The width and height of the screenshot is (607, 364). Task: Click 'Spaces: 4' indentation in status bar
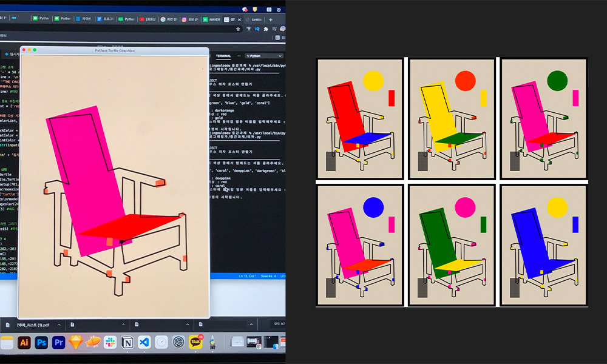coord(268,276)
